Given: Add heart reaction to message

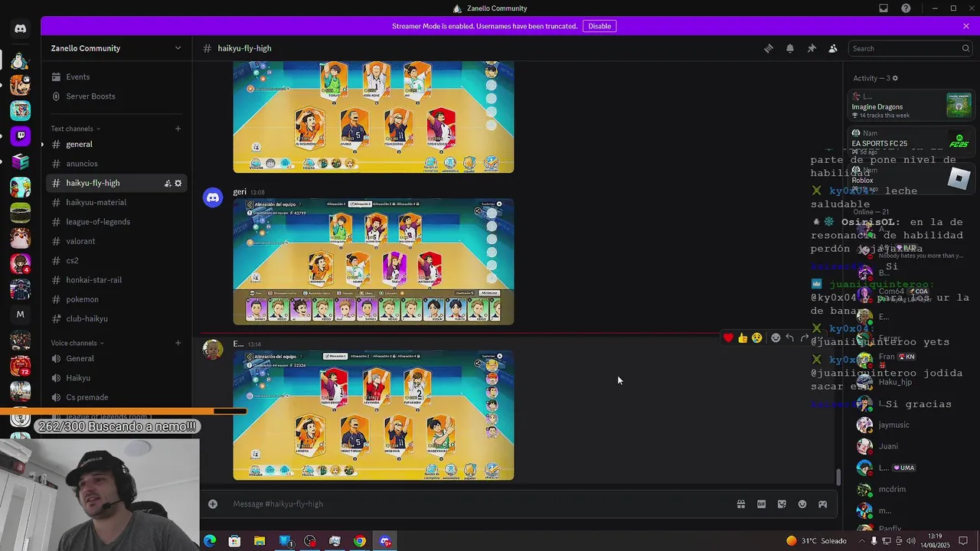Looking at the screenshot, I should tap(728, 337).
